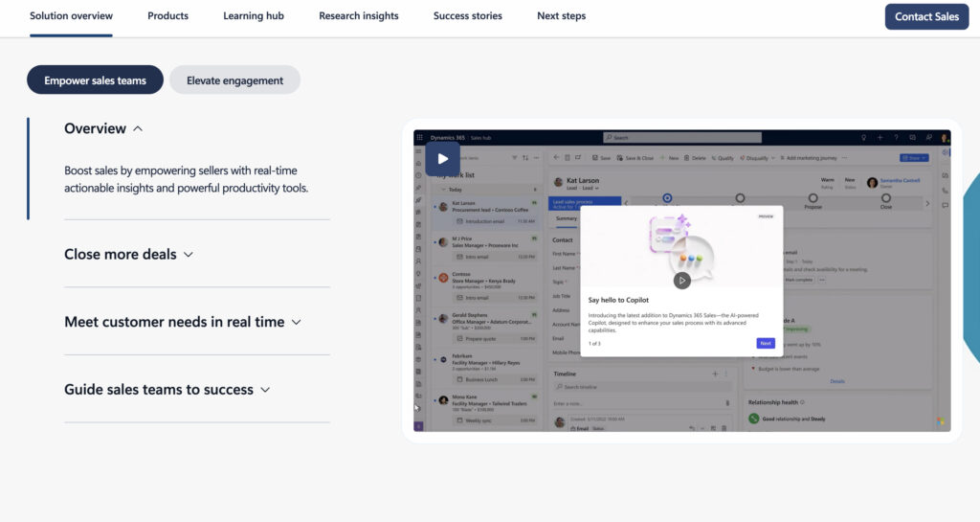Click the Gerald Stephens work list entry

tap(486, 328)
